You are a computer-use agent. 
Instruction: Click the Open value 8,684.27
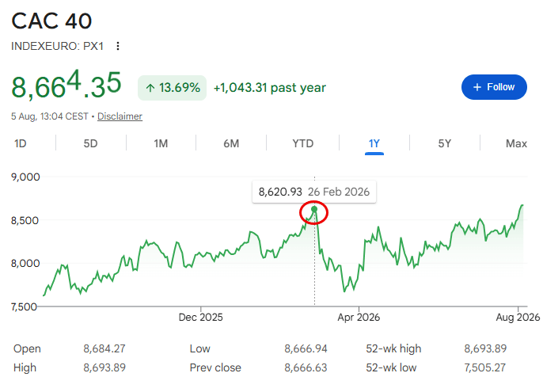[104, 348]
